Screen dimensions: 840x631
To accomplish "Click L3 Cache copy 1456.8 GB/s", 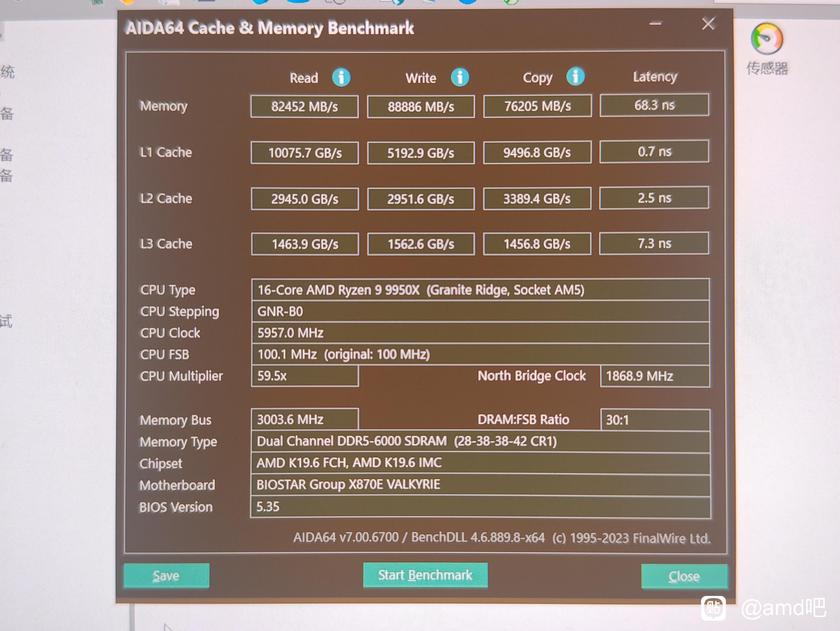I will coord(537,244).
